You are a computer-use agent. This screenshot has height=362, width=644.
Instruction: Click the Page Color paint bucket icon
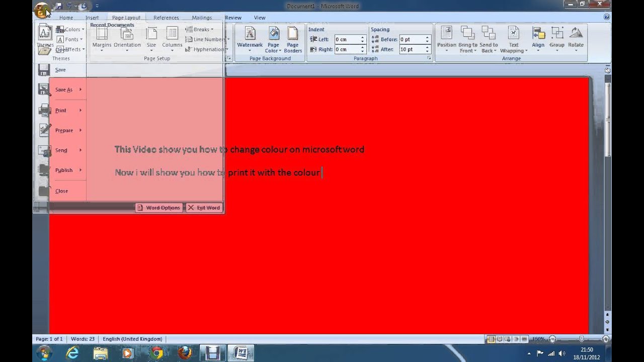(x=273, y=33)
